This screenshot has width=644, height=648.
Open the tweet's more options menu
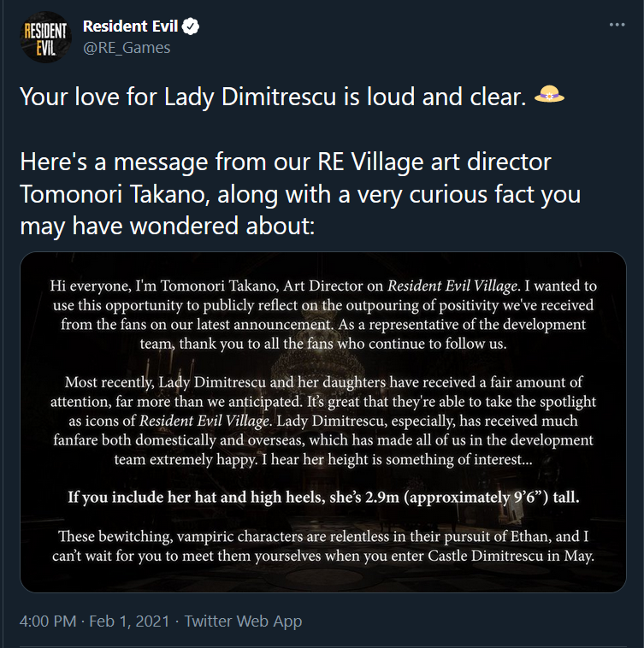617,25
